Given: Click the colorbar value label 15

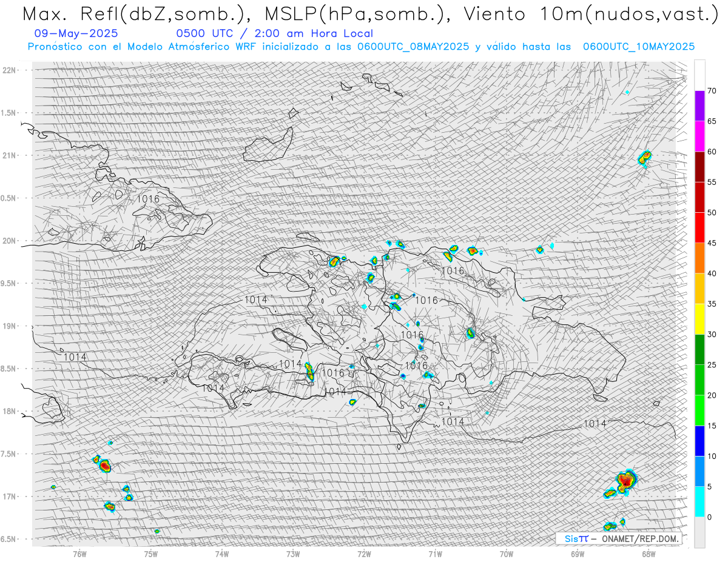Looking at the screenshot, I should coord(712,426).
